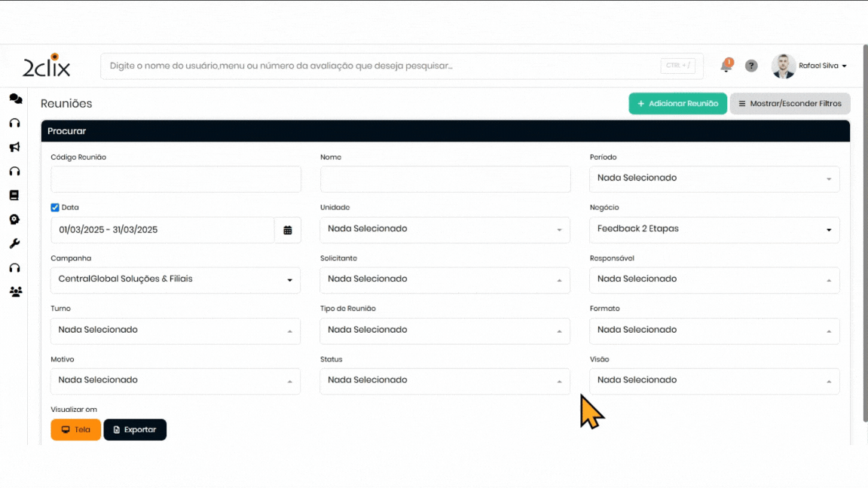The image size is (868, 488).
Task: Click the help question mark icon
Action: pos(751,66)
